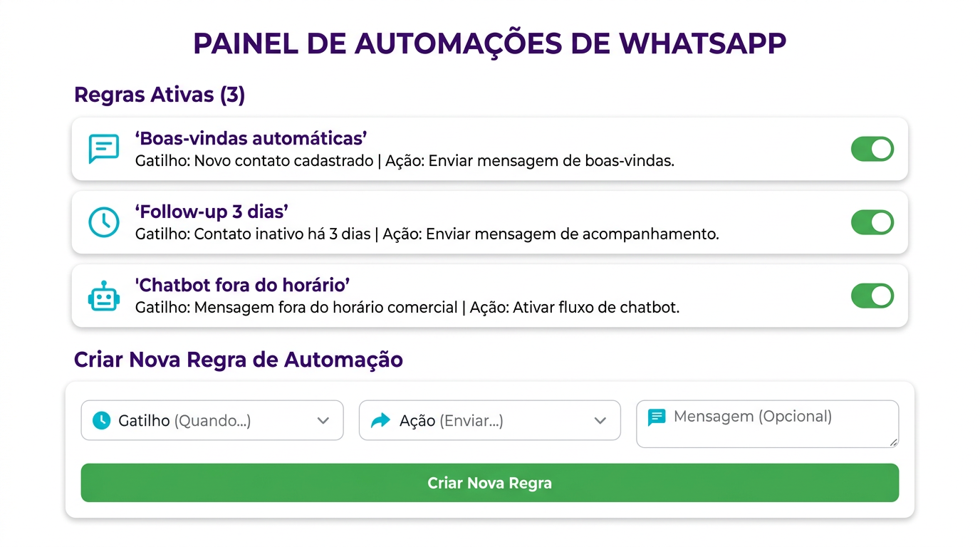Click the chevron on the Gatilho selector

tap(324, 420)
